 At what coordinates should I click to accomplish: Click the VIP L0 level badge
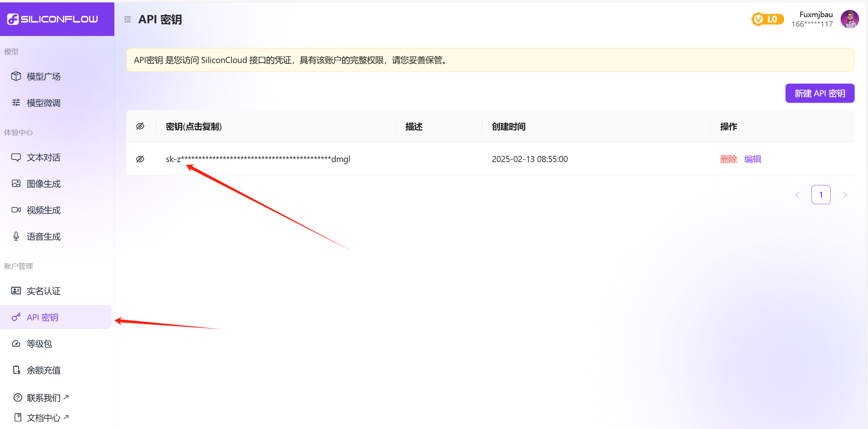click(767, 19)
